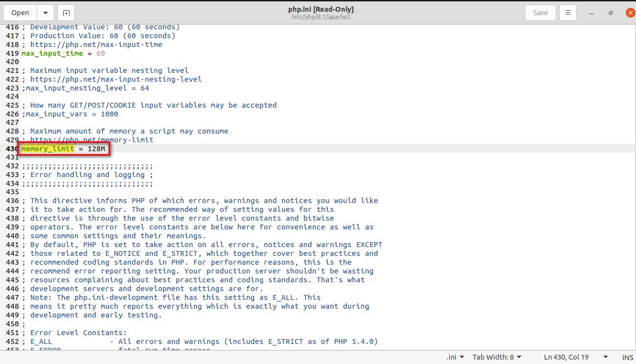Click the /etc/php/8.1/apache2 path subtitle
The width and height of the screenshot is (636, 364).
(320, 17)
